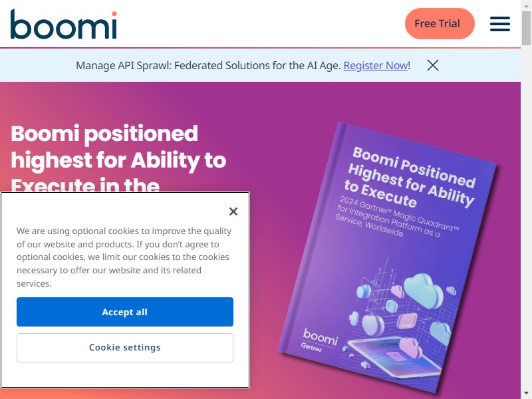Open the hamburger navigation menu
The image size is (532, 399).
(x=499, y=24)
